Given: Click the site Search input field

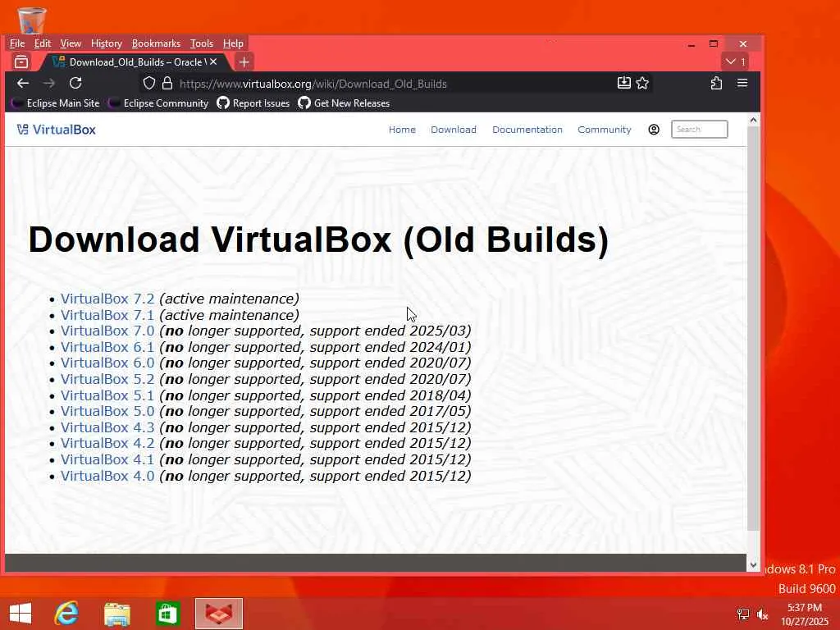Looking at the screenshot, I should click(x=699, y=129).
